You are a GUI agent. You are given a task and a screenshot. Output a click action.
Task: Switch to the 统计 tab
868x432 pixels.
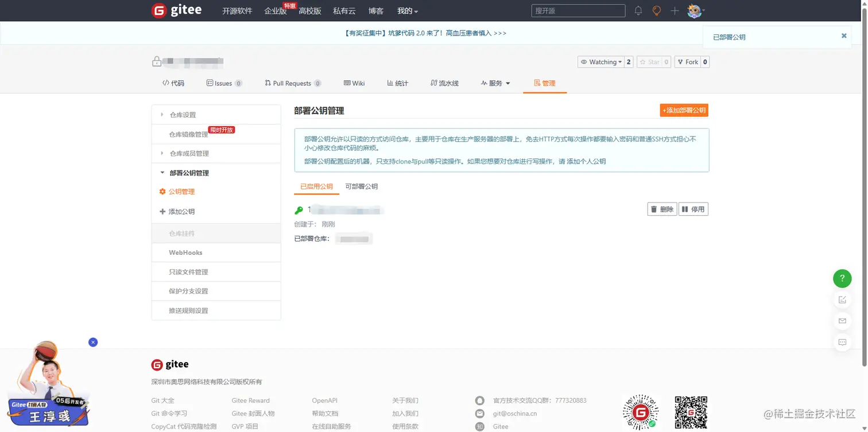pyautogui.click(x=398, y=83)
